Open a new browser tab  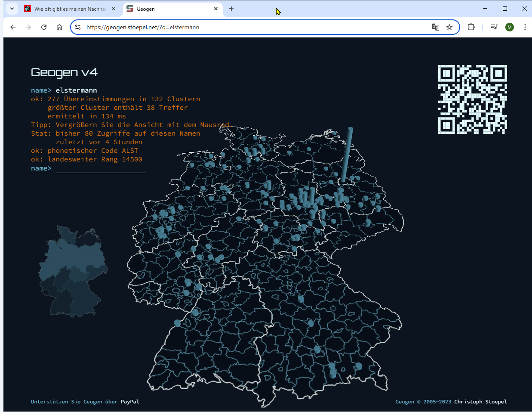(x=231, y=9)
